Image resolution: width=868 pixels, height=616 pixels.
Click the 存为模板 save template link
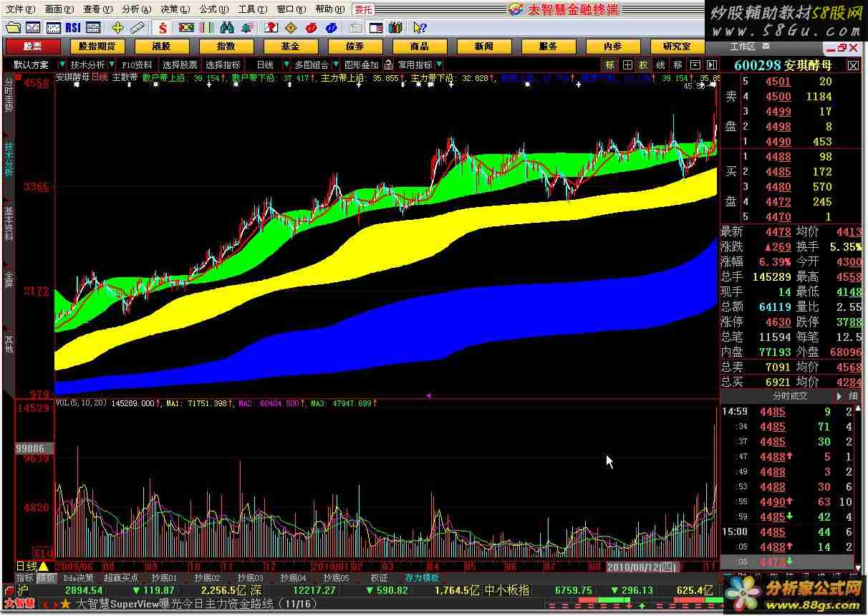[422, 578]
